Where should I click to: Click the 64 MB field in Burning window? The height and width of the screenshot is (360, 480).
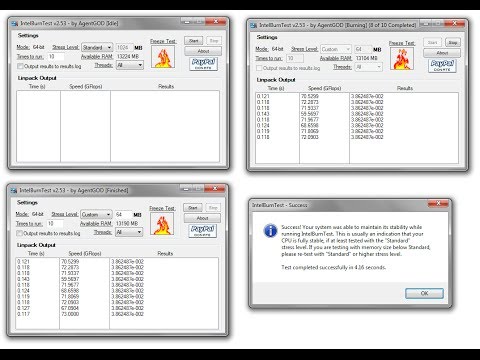coord(363,49)
